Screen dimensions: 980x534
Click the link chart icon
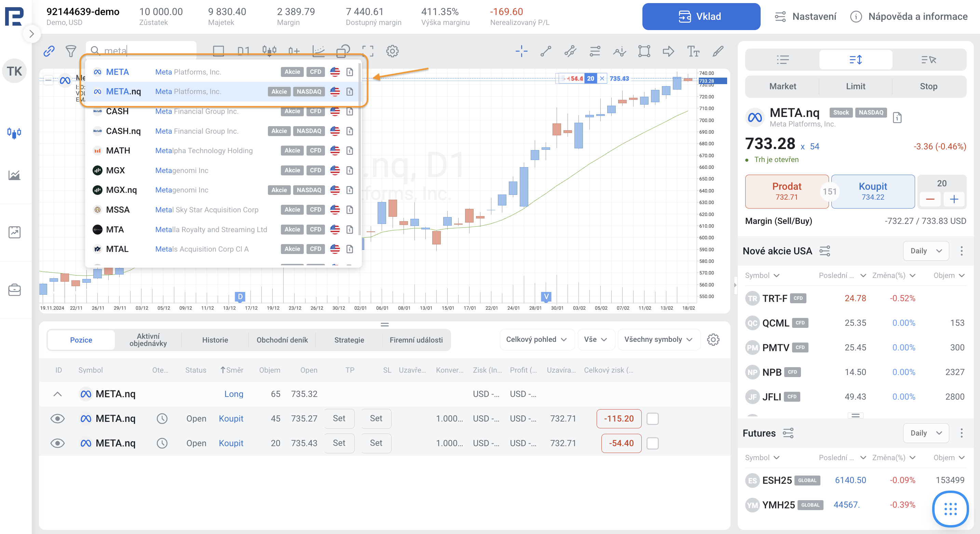tap(49, 51)
